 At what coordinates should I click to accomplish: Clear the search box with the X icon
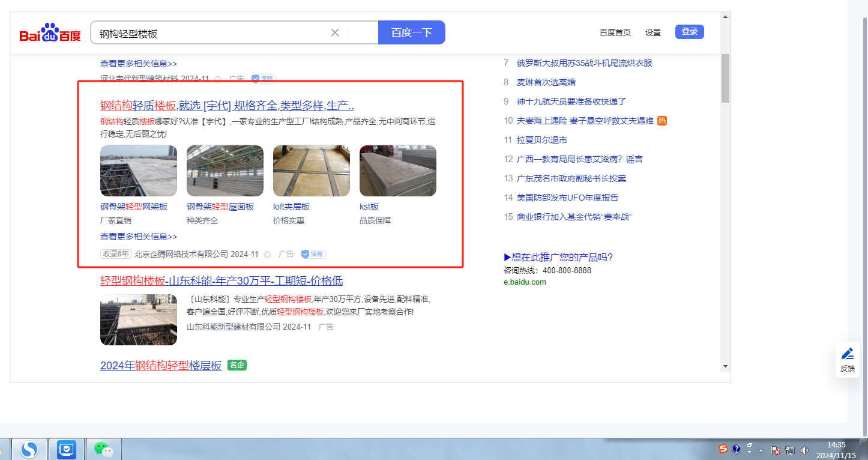click(335, 32)
